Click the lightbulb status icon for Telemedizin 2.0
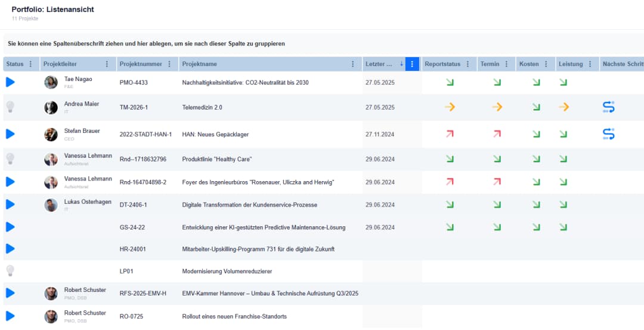The height and width of the screenshot is (330, 644). (10, 107)
